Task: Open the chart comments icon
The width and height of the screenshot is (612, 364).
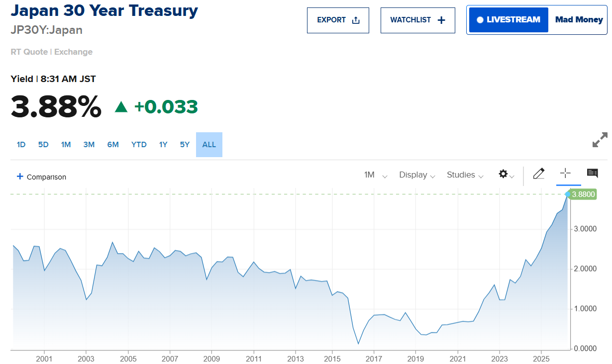Action: coord(592,173)
